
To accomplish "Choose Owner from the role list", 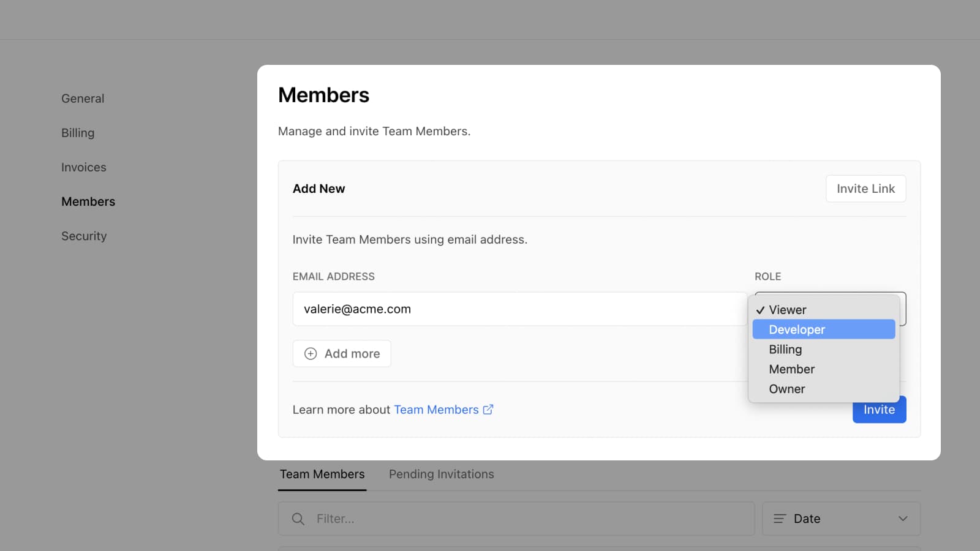I will pos(787,389).
